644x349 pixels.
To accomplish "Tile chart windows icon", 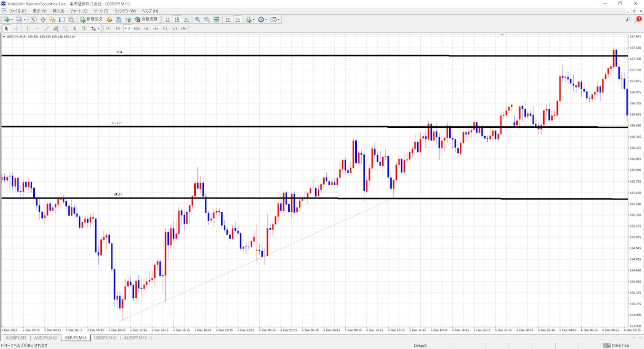I will pos(216,20).
